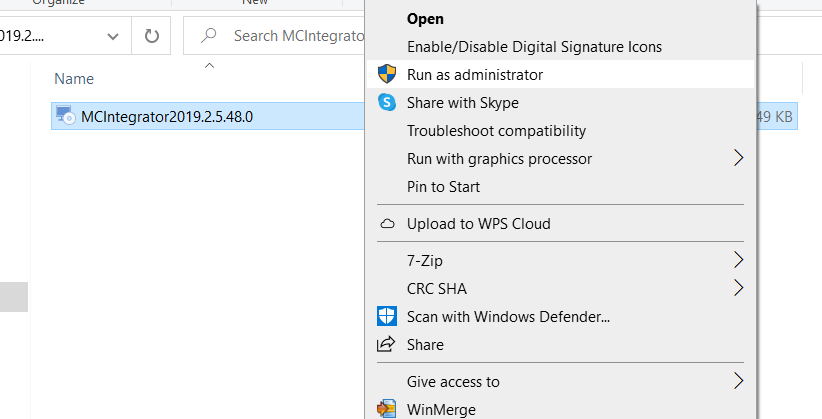Viewport: 822px width, 419px height.
Task: Click the Skype logo icon in menu
Action: [387, 102]
